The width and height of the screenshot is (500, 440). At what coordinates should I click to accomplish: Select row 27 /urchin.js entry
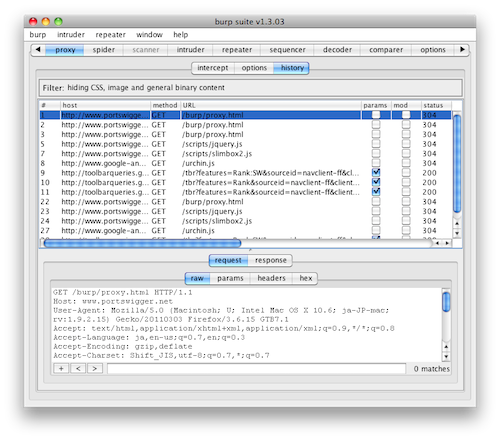tap(245, 231)
